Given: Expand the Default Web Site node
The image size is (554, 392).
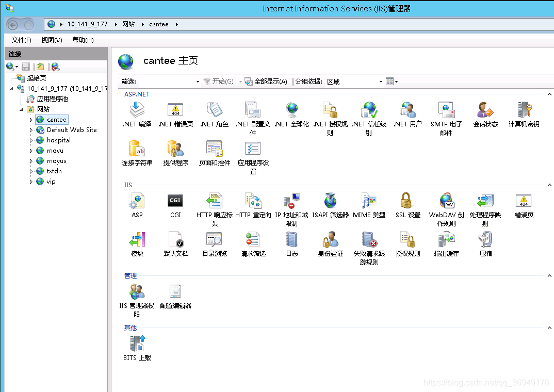Looking at the screenshot, I should 31,130.
